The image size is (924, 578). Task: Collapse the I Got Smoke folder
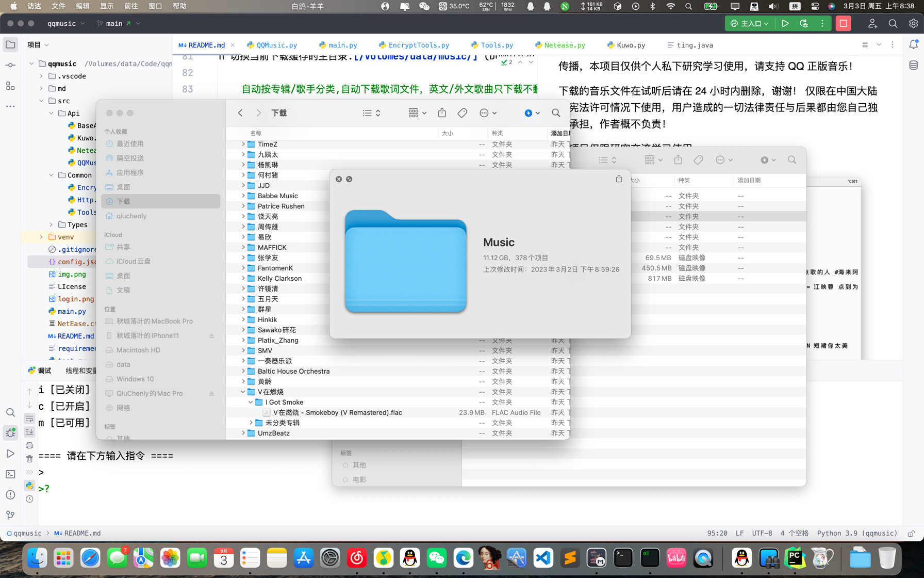251,402
